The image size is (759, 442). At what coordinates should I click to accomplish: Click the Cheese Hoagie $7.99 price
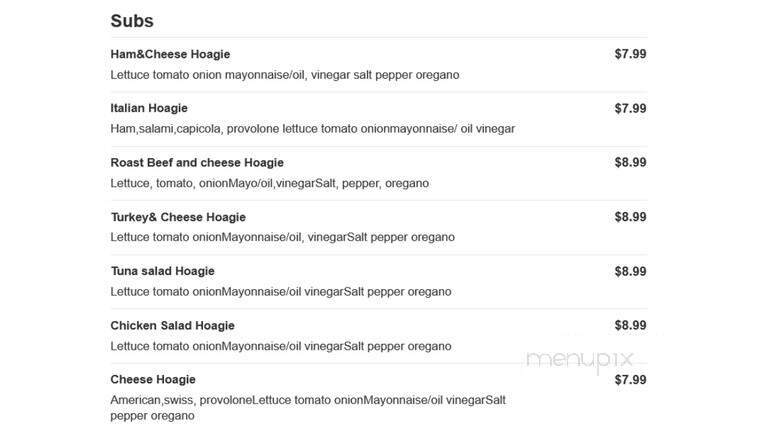(630, 380)
